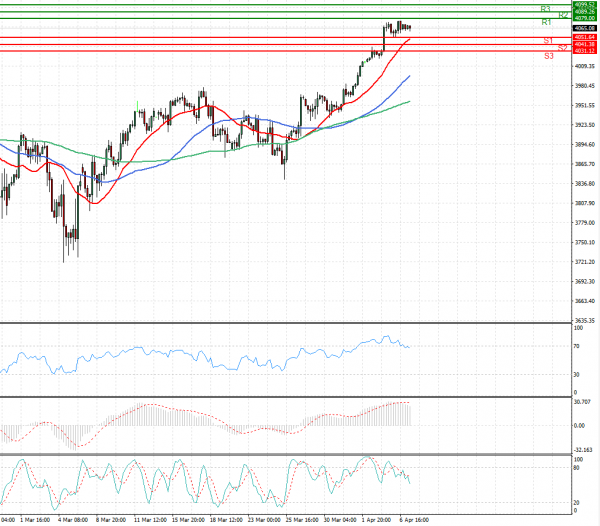Select the 4041.38 red price tag
600x526 pixels.
coord(584,44)
